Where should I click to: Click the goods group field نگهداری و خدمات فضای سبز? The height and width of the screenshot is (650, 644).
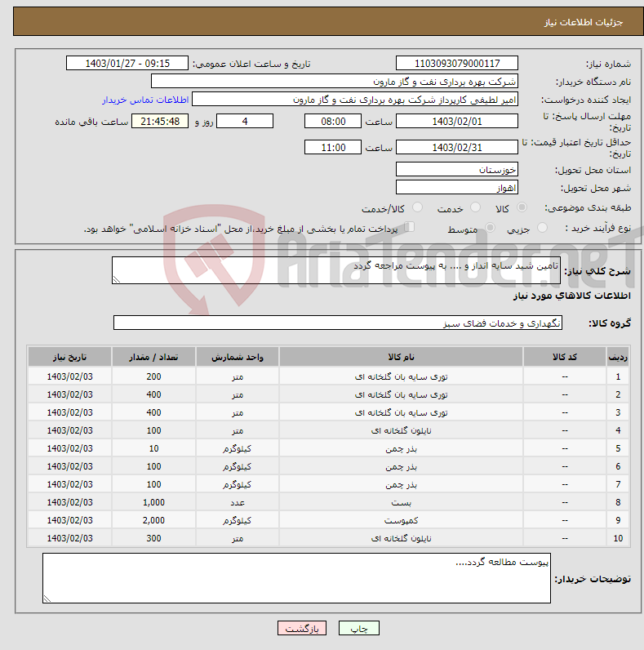[x=338, y=323]
